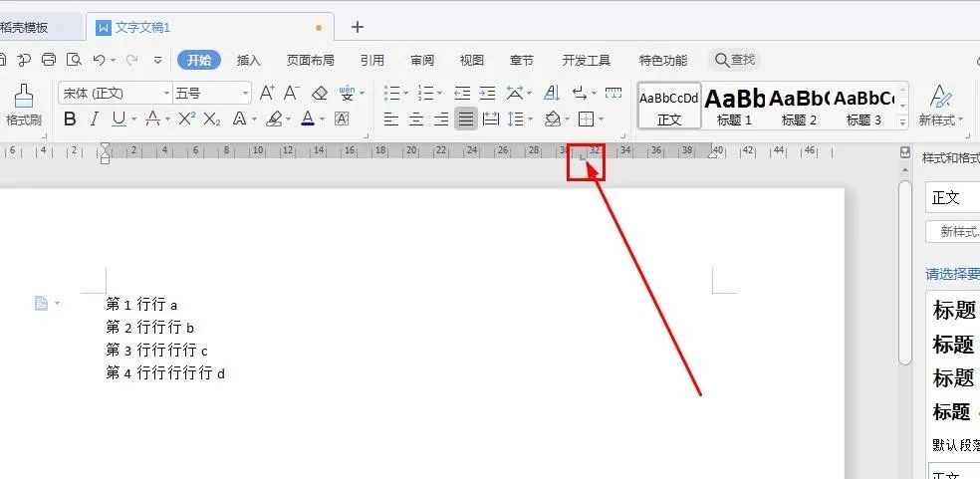
Task: Open the phonetic guide (wén) tool
Action: [347, 94]
